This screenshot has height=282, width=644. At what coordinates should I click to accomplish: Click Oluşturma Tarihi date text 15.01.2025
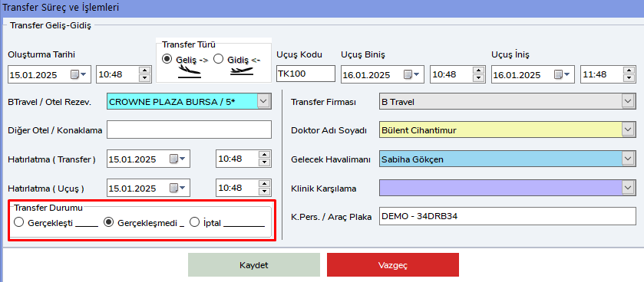pos(34,75)
